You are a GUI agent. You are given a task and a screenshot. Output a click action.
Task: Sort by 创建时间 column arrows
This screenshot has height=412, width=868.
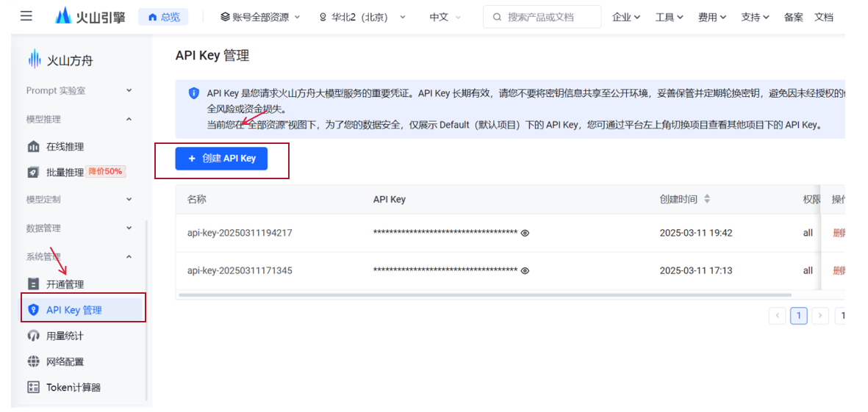click(x=707, y=199)
